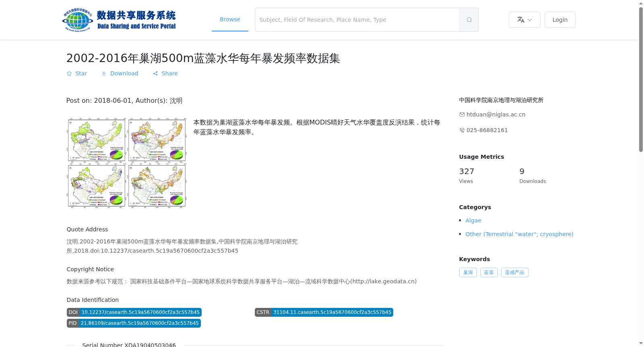Screen dimensions: 644x347
Task: Click the dataset title heading
Action: pyautogui.click(x=203, y=58)
